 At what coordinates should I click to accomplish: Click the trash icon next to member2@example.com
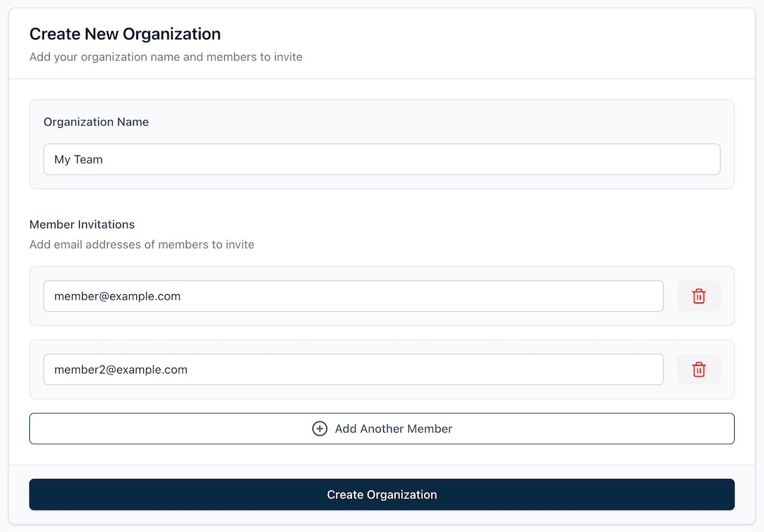(x=698, y=369)
